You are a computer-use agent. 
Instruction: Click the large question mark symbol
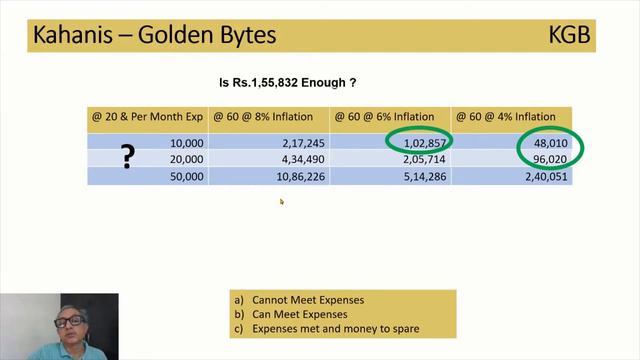(128, 156)
